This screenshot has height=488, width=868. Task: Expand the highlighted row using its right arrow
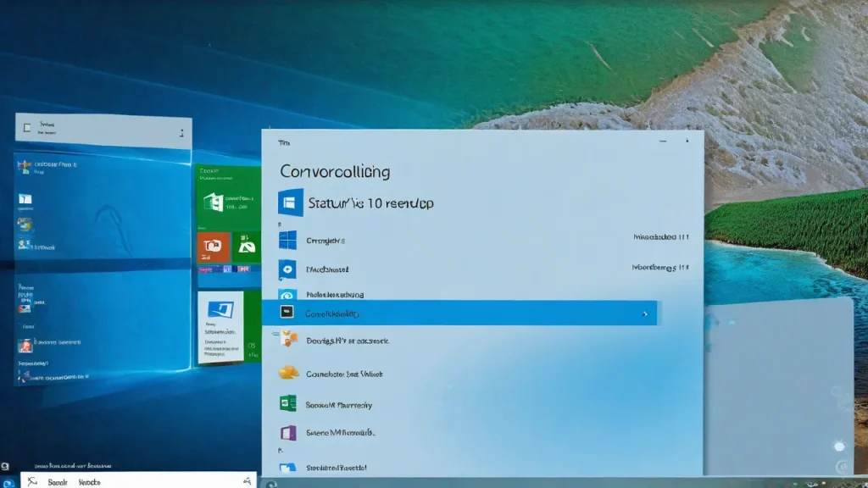(645, 313)
